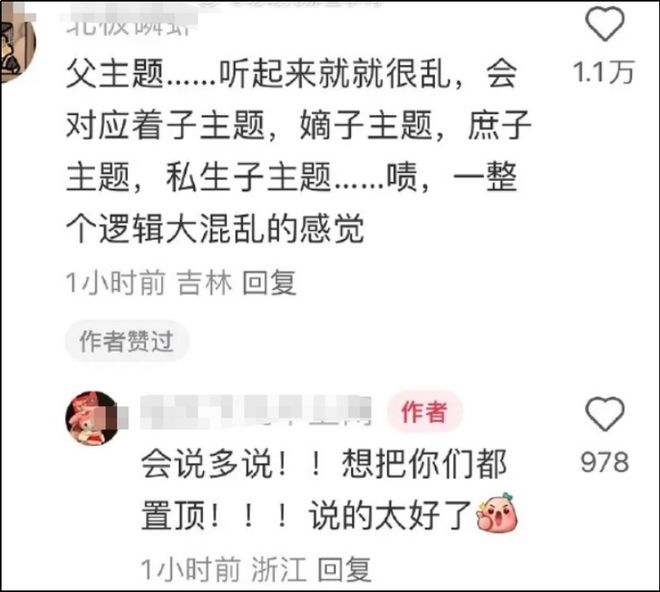Click the words 私生子主题 in the comment

(248, 176)
